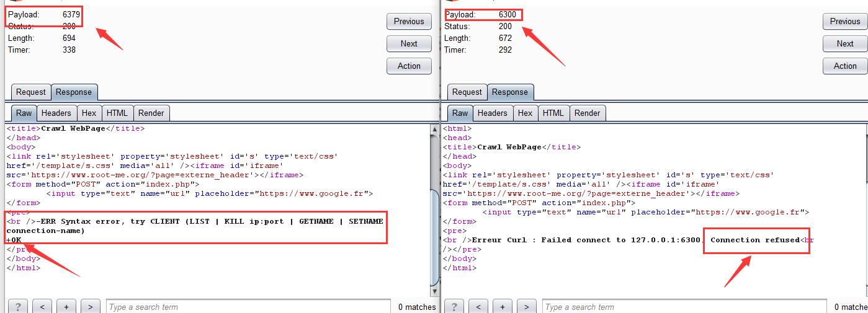Screen dimensions: 868x313
Task: Click the Action button in left window
Action: 409,66
